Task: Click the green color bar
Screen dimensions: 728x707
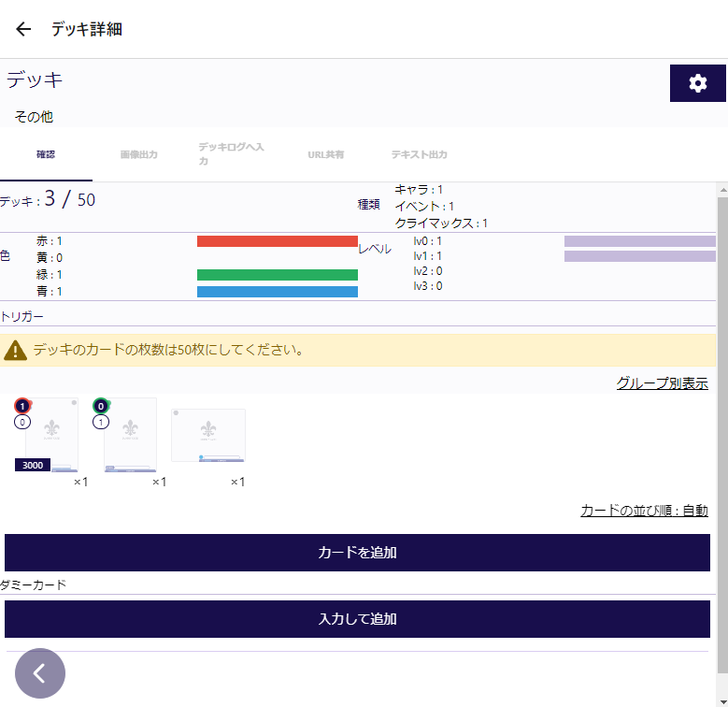Action: [x=278, y=275]
